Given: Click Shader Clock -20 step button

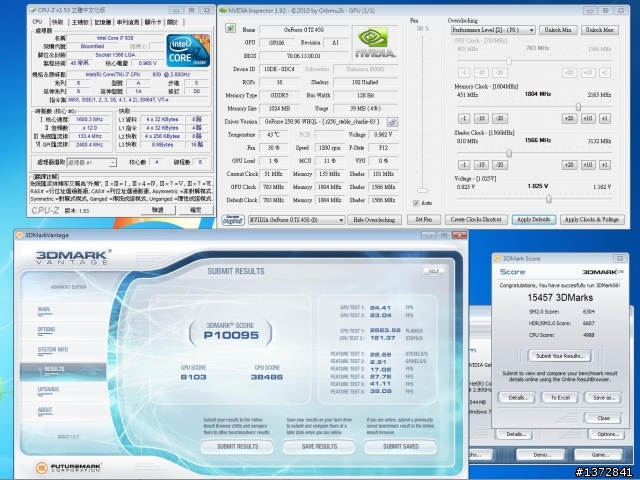Looking at the screenshot, I should 500,164.
